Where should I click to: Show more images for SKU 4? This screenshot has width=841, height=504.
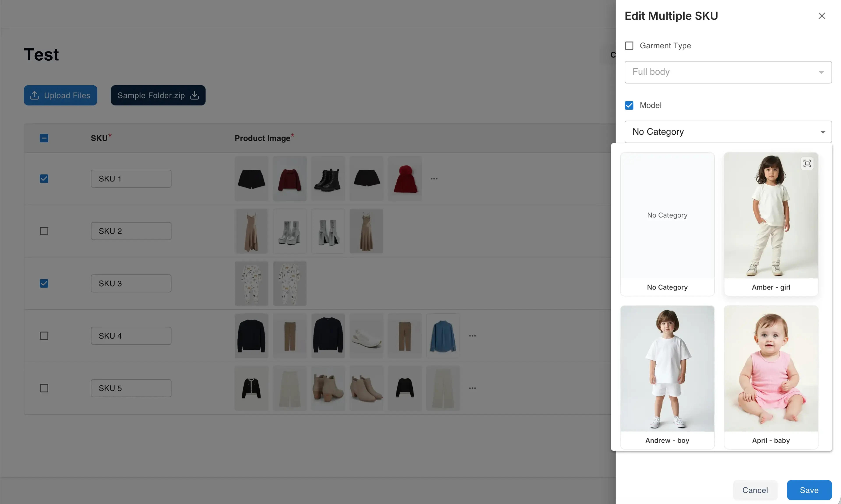472,336
